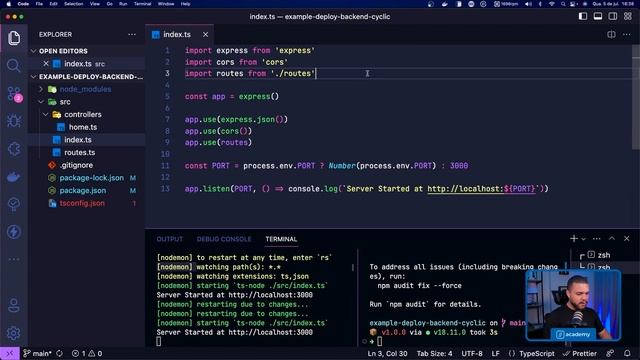Open the Testing view icon
The width and height of the screenshot is (640, 360).
14,204
